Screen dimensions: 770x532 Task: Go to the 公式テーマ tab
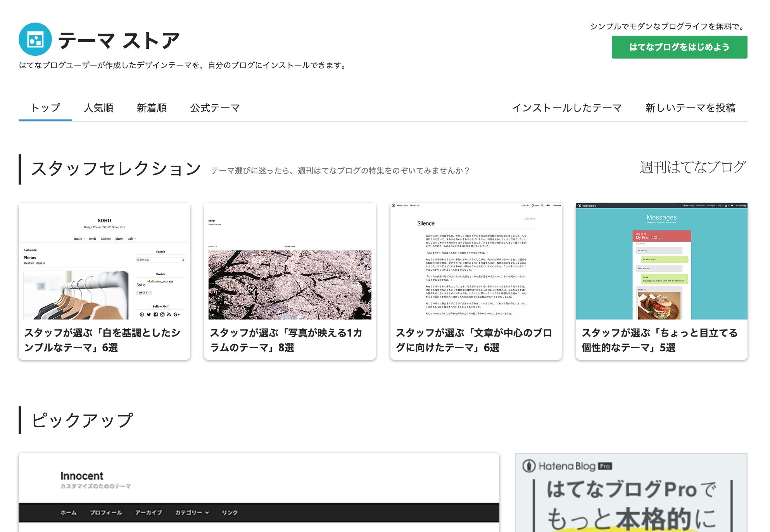point(215,107)
